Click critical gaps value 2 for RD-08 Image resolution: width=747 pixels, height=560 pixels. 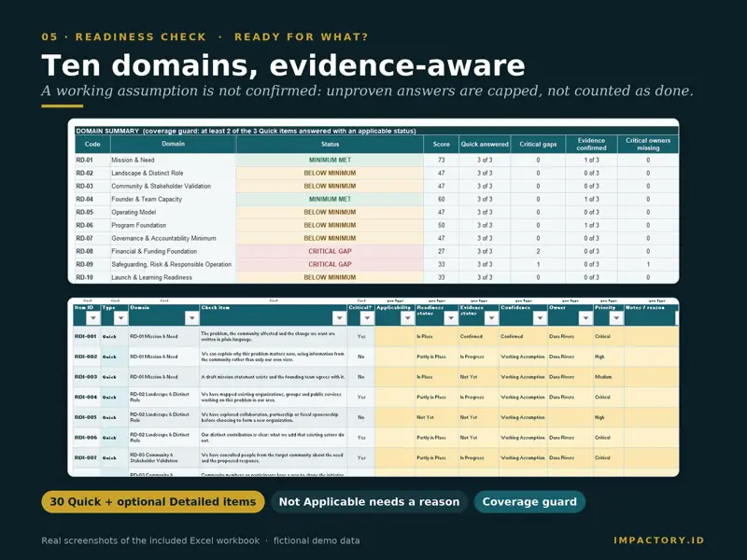(x=538, y=251)
